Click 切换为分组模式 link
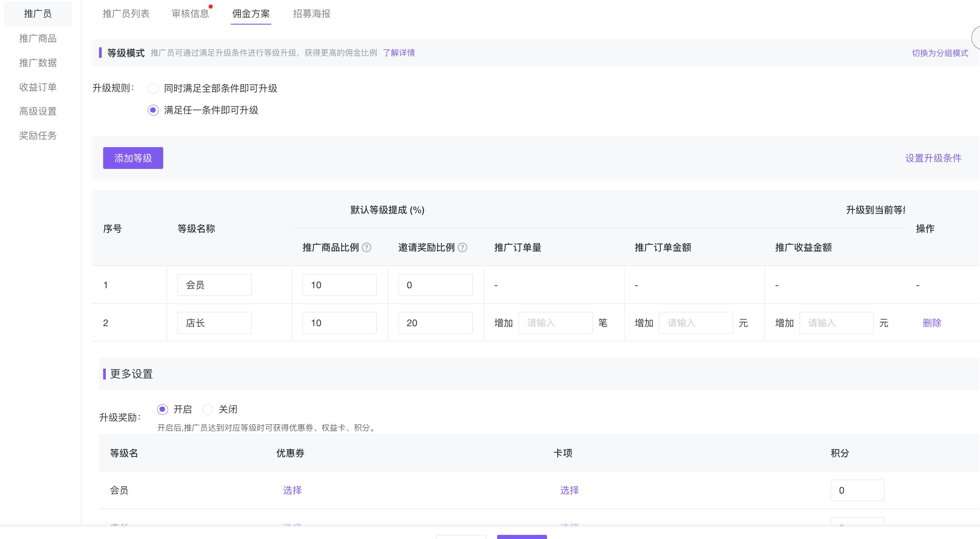980x539 pixels. coord(940,53)
